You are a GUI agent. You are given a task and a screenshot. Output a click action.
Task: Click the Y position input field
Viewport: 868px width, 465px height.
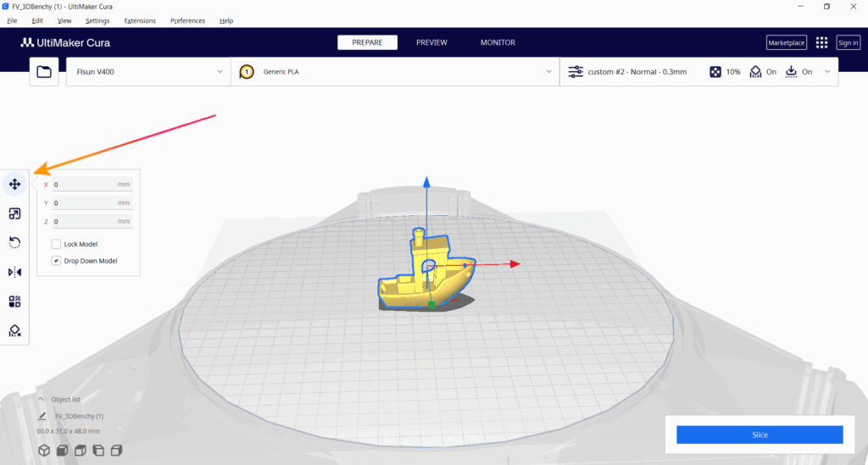click(92, 203)
